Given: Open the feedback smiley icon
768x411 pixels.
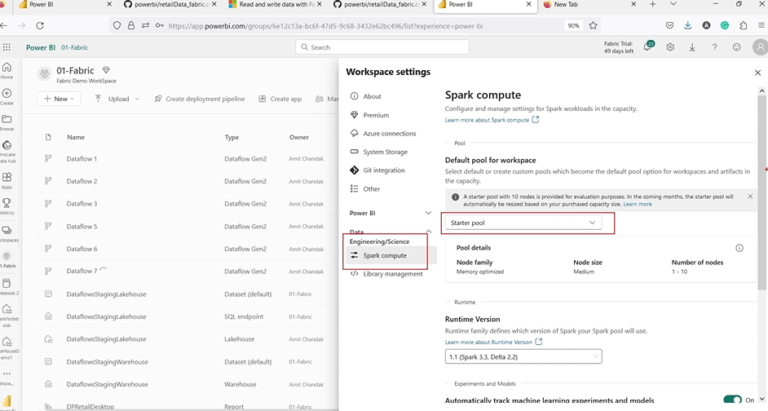Looking at the screenshot, I should tap(737, 48).
